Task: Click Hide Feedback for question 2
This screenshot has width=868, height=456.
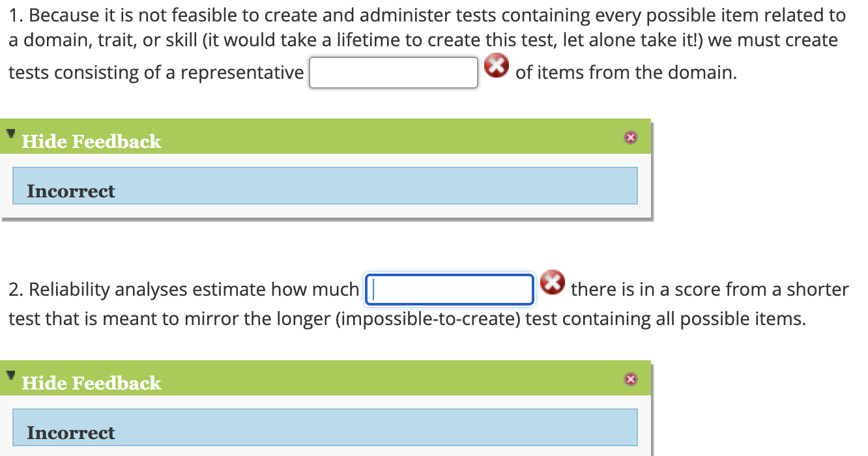Action: coord(91,383)
